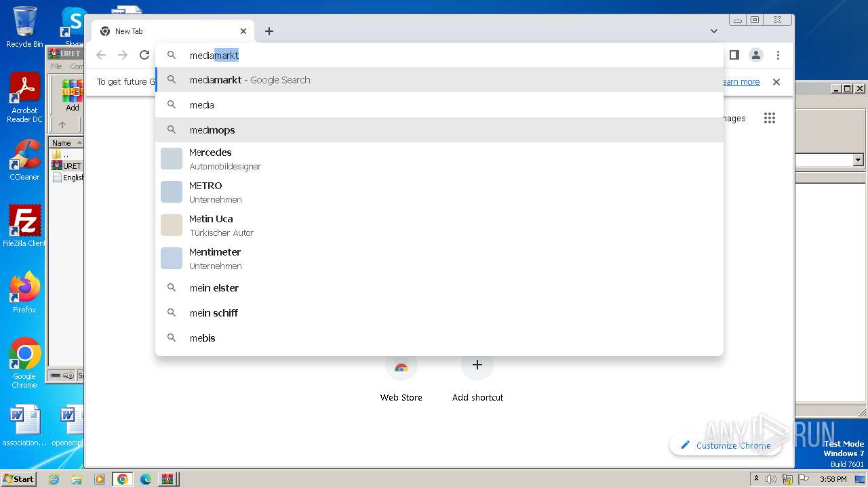
Task: Open the Chrome profile avatar
Action: tap(756, 55)
